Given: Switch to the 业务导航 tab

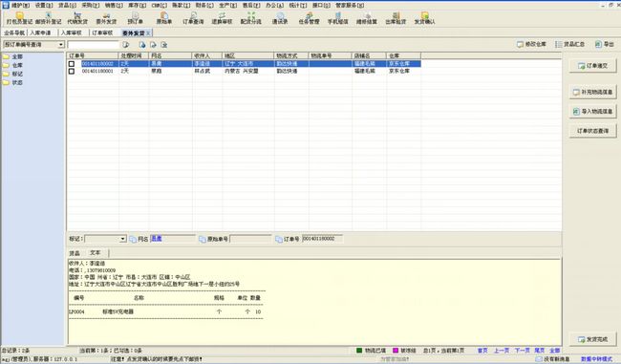Looking at the screenshot, I should click(14, 32).
